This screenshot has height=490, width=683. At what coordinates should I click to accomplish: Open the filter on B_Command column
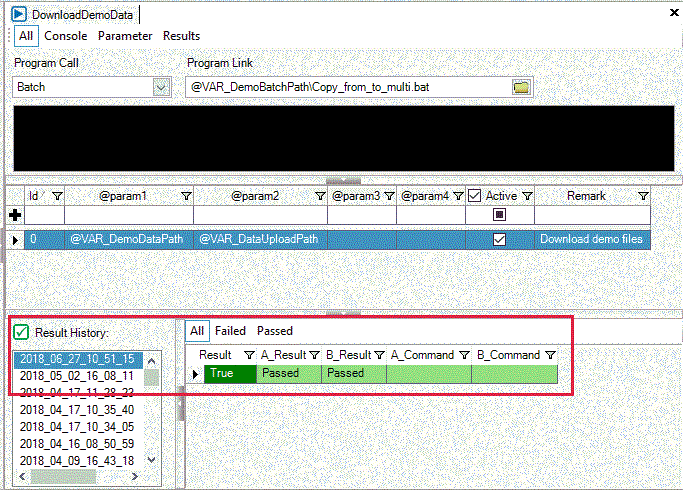pyautogui.click(x=550, y=355)
